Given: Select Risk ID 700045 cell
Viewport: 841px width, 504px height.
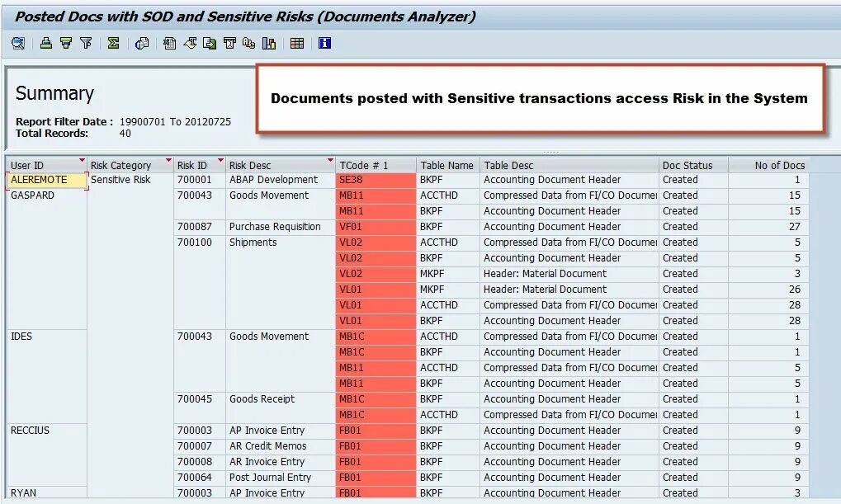Looking at the screenshot, I should tap(200, 407).
